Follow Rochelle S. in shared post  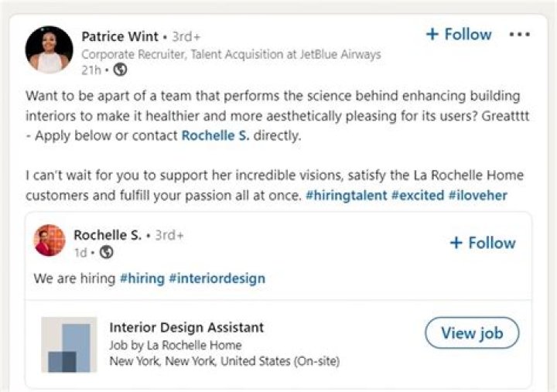pos(483,243)
